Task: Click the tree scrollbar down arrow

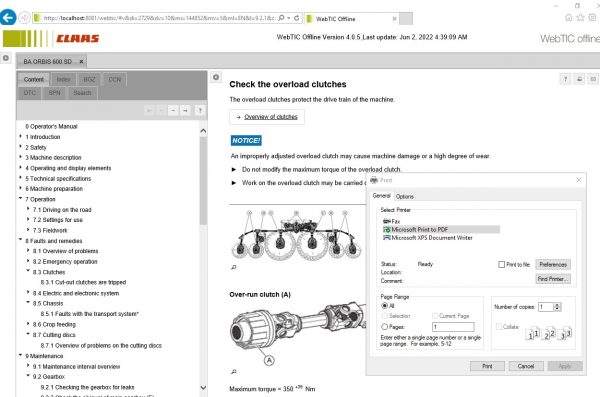Action: tap(203, 387)
